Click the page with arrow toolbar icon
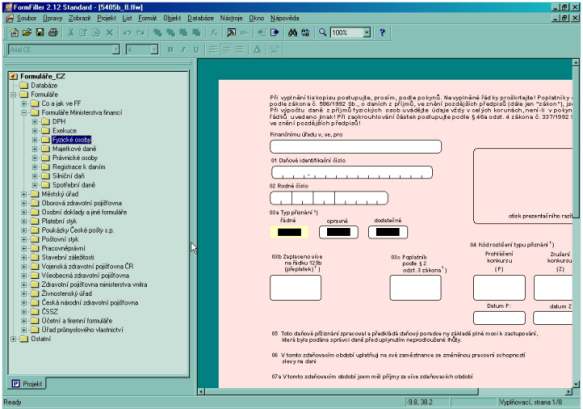Screen dimensions: 583x409 [x=275, y=33]
